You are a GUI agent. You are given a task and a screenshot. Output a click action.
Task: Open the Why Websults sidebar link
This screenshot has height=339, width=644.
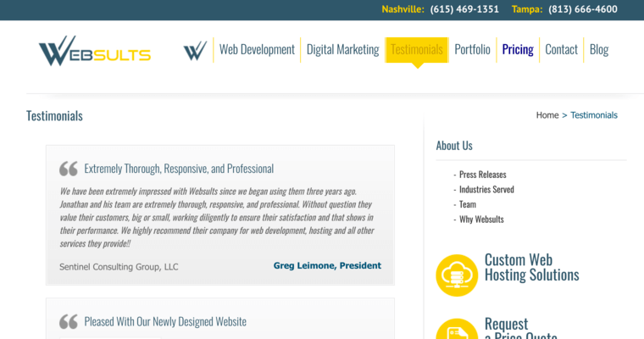481,220
